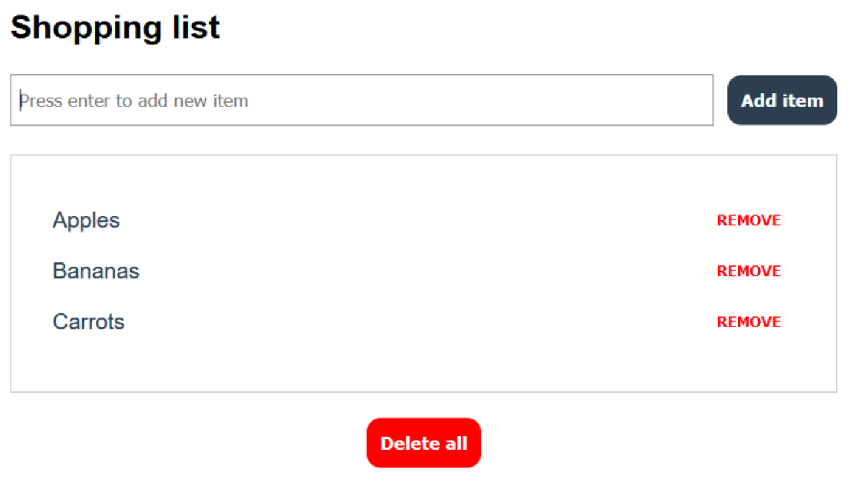
Task: Remove Apples from the list
Action: 749,220
